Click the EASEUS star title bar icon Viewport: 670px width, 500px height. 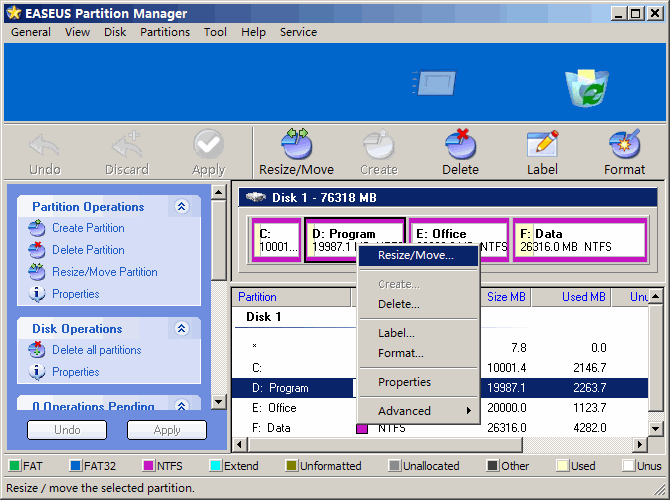[14, 13]
